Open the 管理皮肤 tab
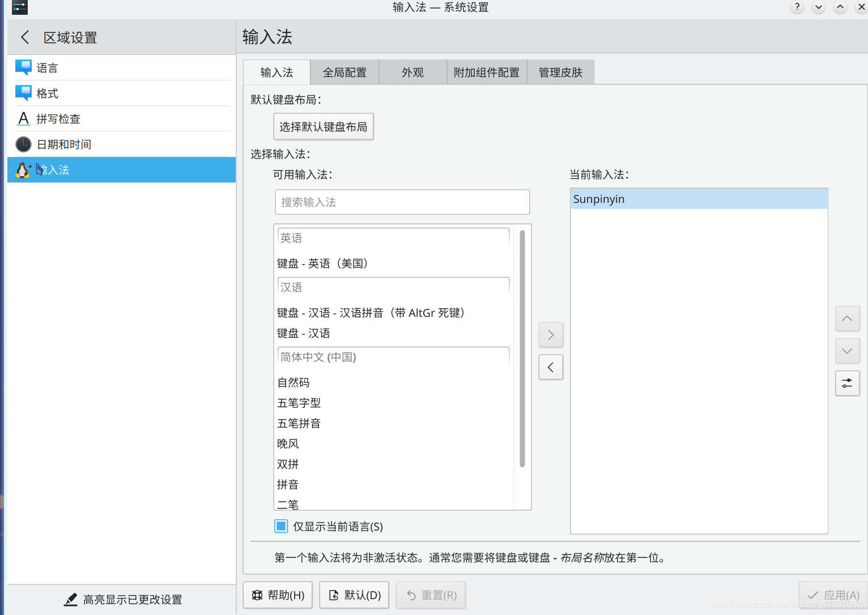 (x=560, y=73)
